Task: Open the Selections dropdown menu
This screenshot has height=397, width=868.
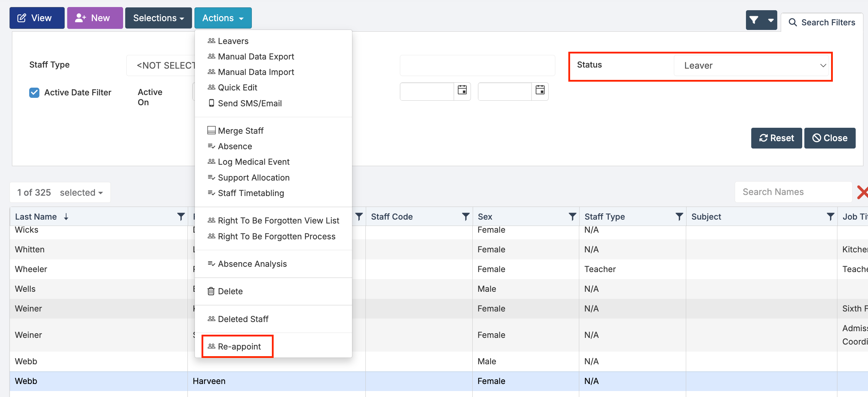Action: [159, 18]
